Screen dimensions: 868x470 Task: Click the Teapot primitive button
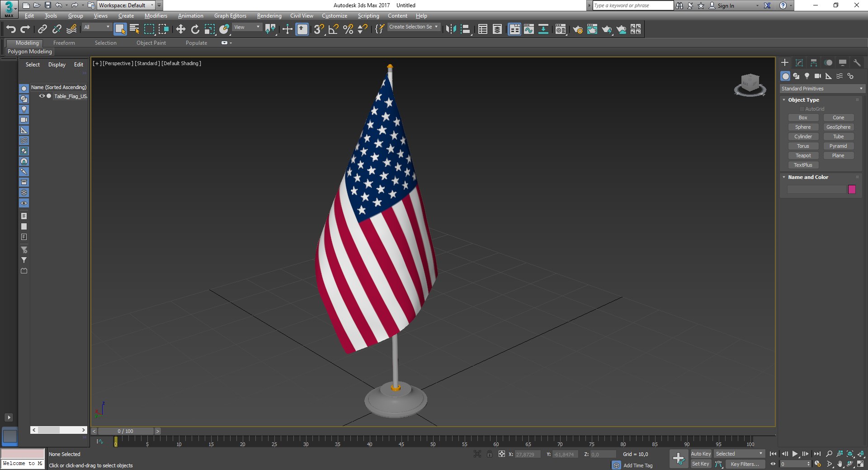click(803, 155)
